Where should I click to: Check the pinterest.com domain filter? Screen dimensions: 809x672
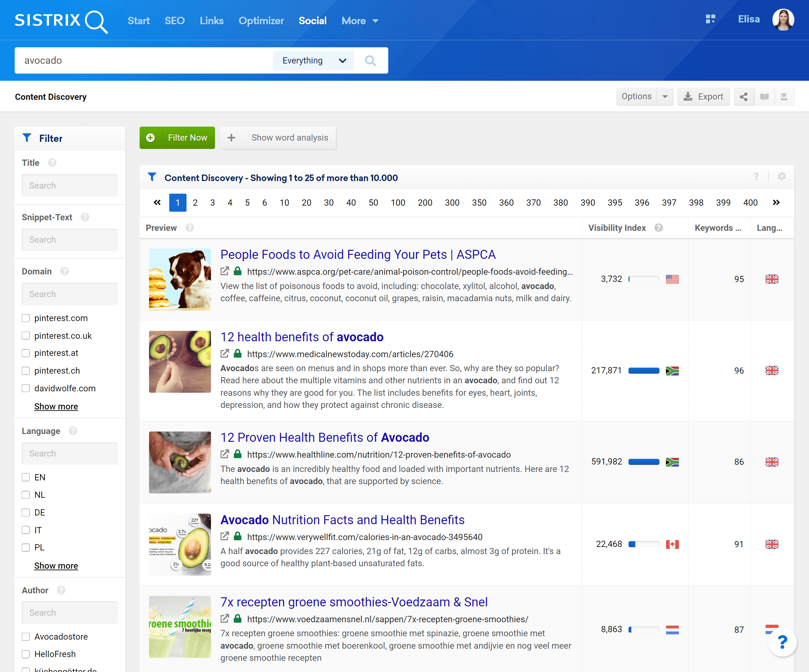[26, 318]
